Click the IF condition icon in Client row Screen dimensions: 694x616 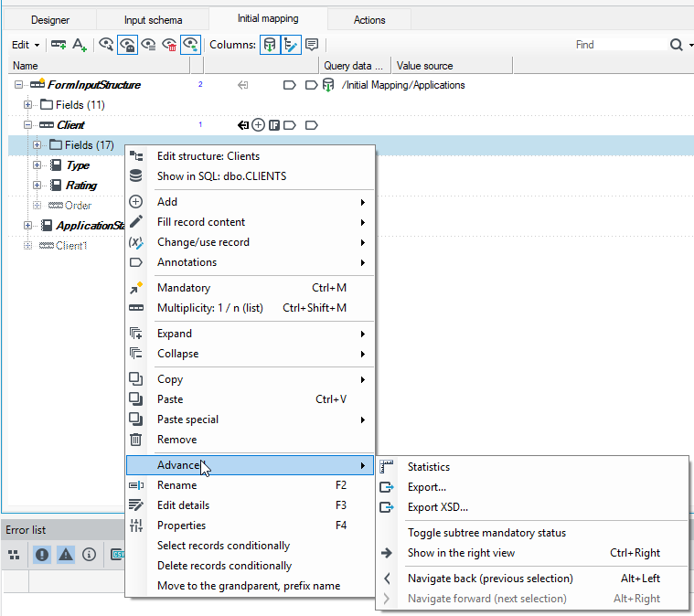[274, 125]
